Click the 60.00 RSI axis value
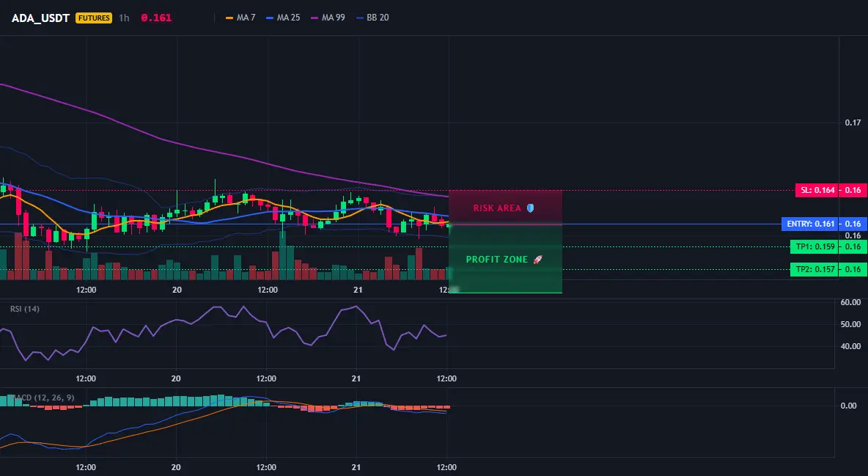The width and height of the screenshot is (868, 476). click(851, 302)
